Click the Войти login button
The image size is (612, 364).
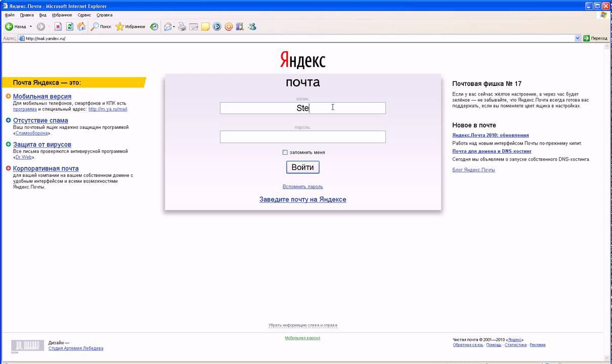point(302,167)
